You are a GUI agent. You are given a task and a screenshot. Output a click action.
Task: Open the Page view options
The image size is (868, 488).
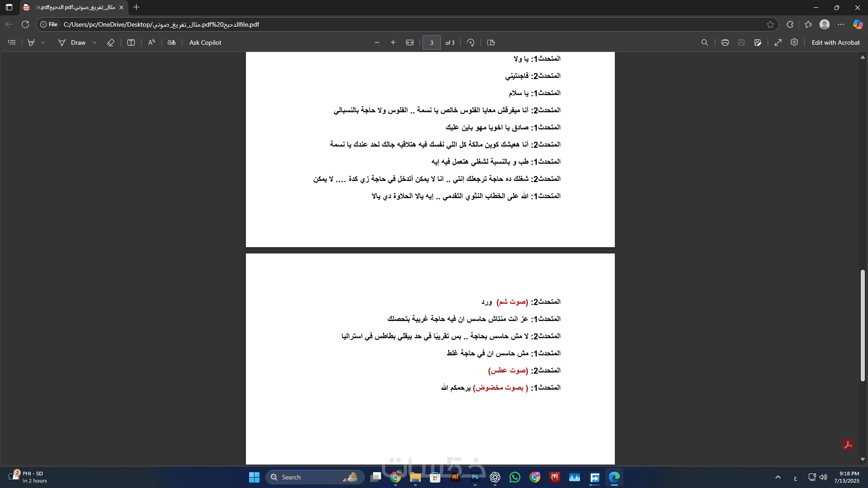pyautogui.click(x=491, y=42)
